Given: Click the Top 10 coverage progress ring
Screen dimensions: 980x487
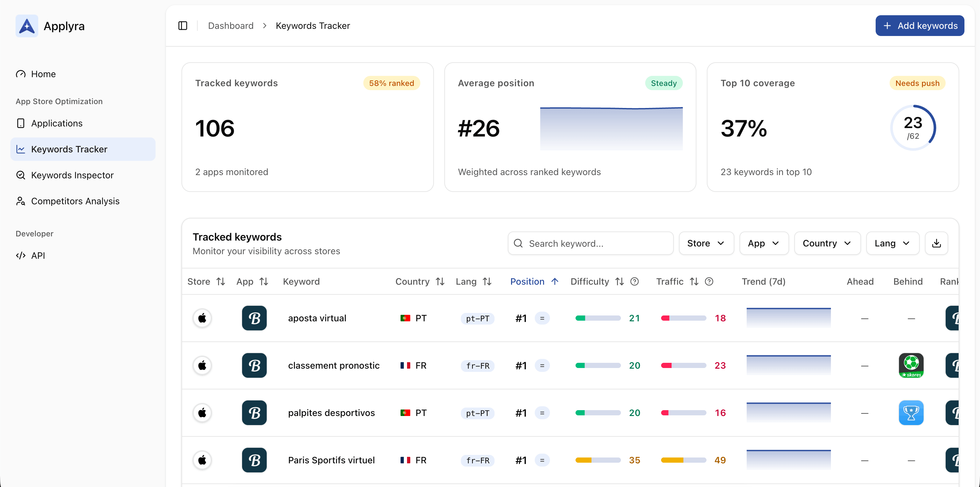Looking at the screenshot, I should tap(913, 127).
